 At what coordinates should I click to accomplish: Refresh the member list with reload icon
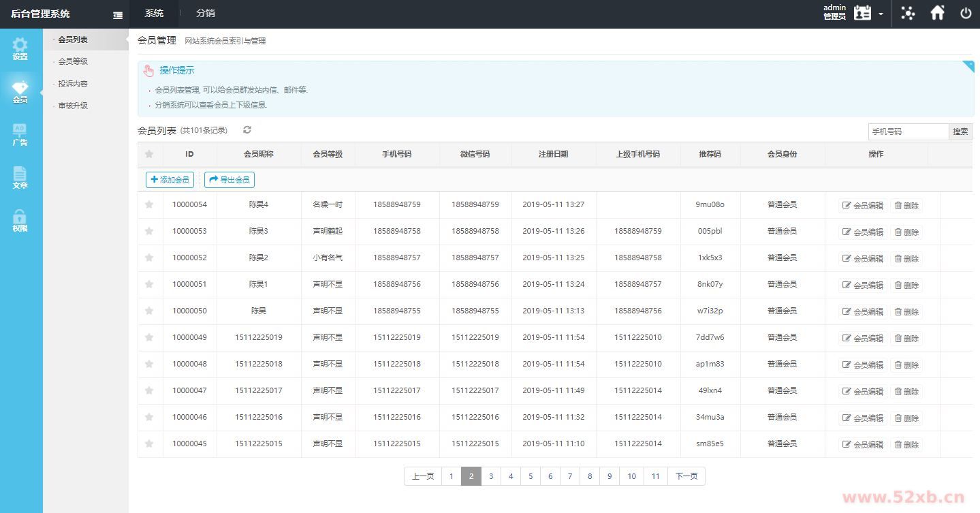247,130
